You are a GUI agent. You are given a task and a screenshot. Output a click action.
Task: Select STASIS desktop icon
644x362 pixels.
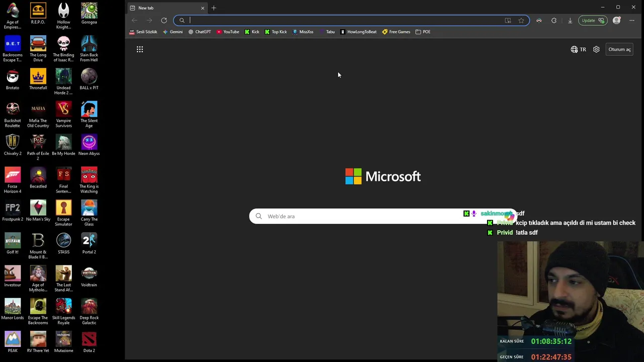click(63, 244)
